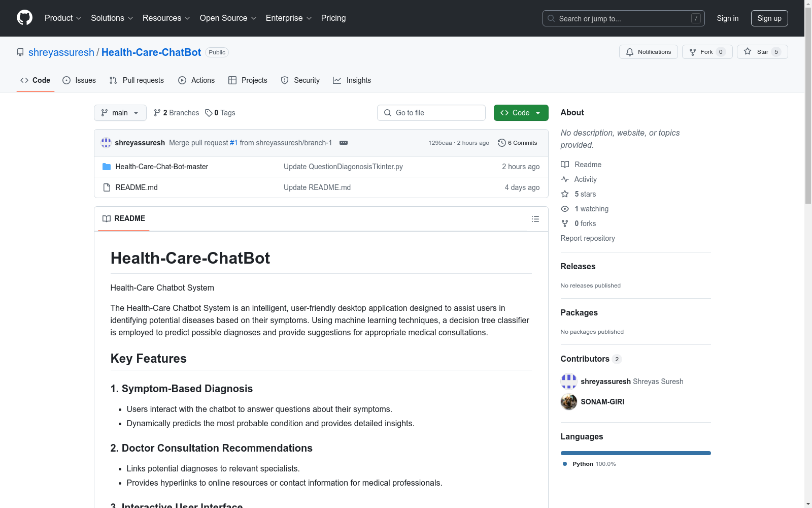Viewport: 812px width, 508px height.
Task: Focus the Search or jump to field
Action: (623, 18)
